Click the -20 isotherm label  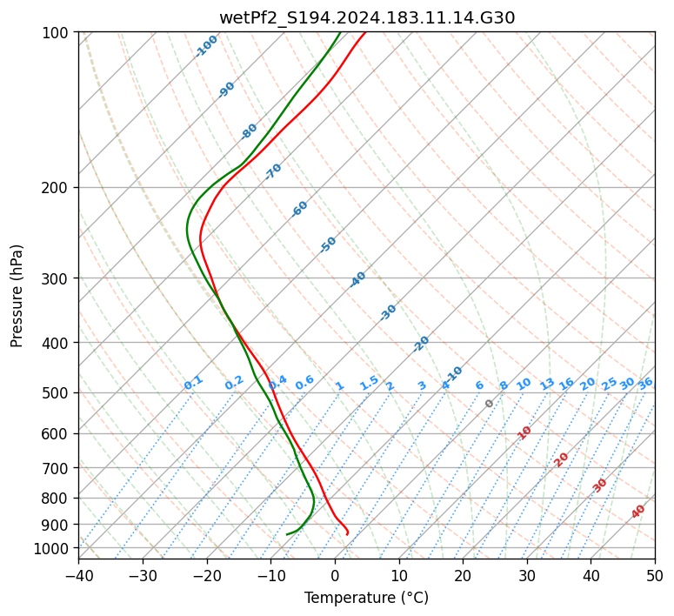(421, 344)
